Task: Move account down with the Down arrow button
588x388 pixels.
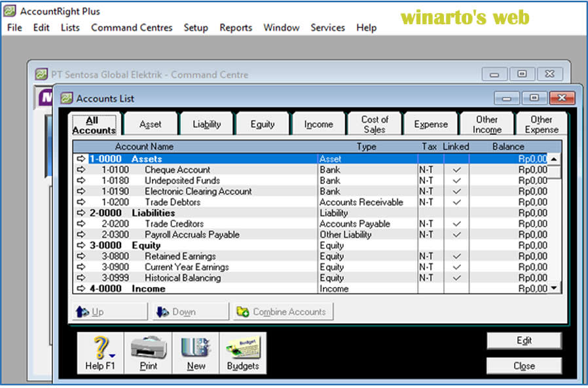Action: tap(189, 311)
